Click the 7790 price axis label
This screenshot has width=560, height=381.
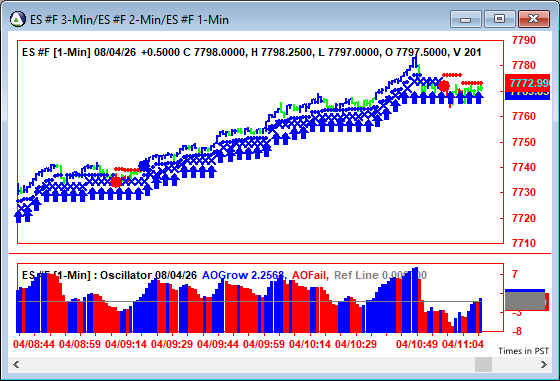pyautogui.click(x=524, y=40)
